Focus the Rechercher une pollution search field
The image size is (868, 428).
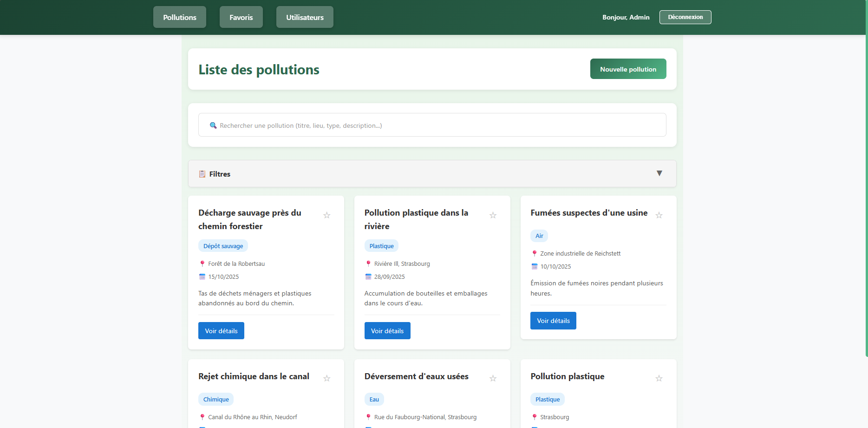[432, 125]
